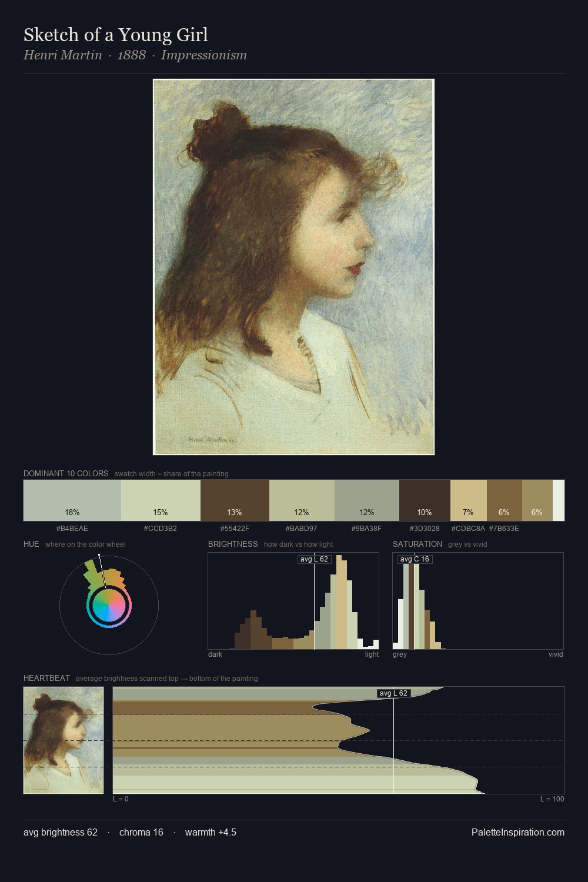Image resolution: width=588 pixels, height=882 pixels.
Task: Click the brightness histogram chart
Action: [x=293, y=601]
